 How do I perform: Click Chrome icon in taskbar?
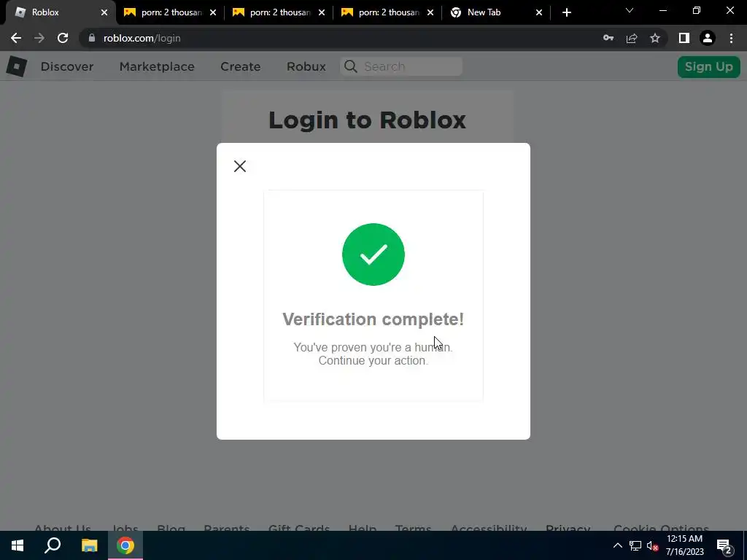coord(125,545)
